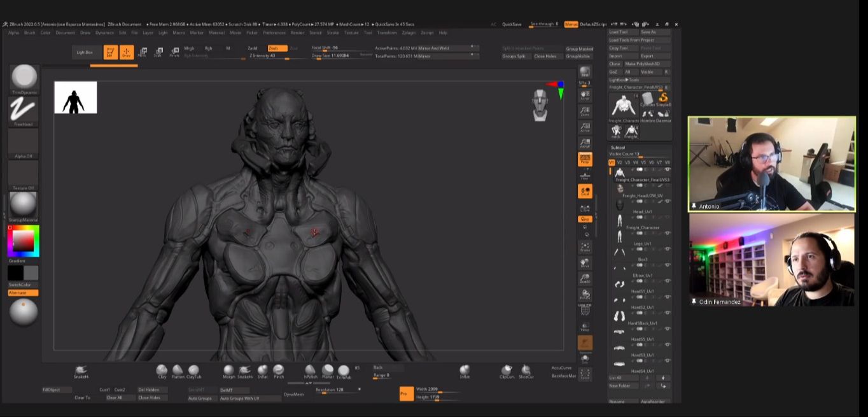The height and width of the screenshot is (417, 868).
Task: Click the QuickSave button
Action: [512, 24]
